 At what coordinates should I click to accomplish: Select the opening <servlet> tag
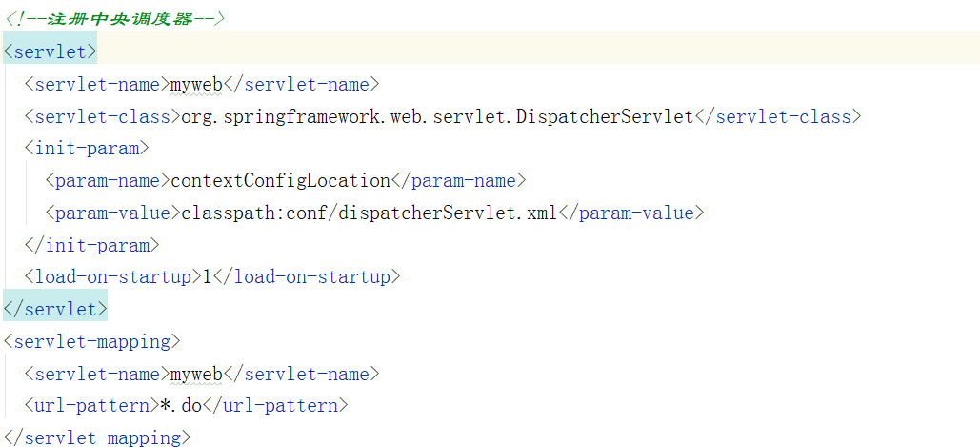tap(50, 51)
